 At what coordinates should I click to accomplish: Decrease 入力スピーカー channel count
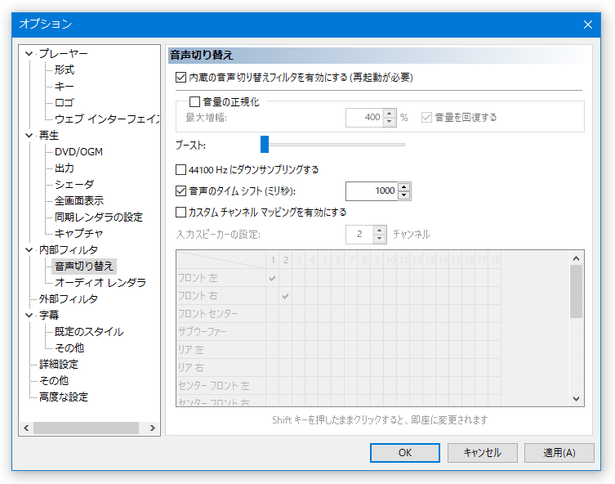click(379, 238)
